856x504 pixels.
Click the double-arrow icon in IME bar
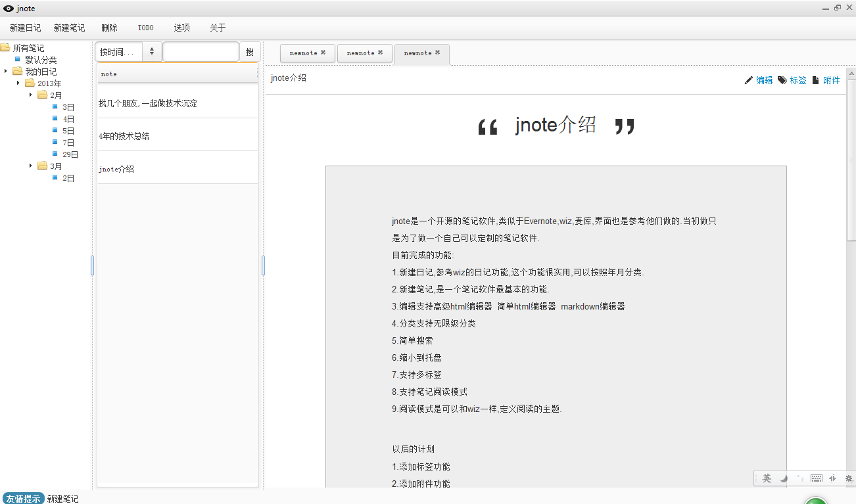point(833,478)
